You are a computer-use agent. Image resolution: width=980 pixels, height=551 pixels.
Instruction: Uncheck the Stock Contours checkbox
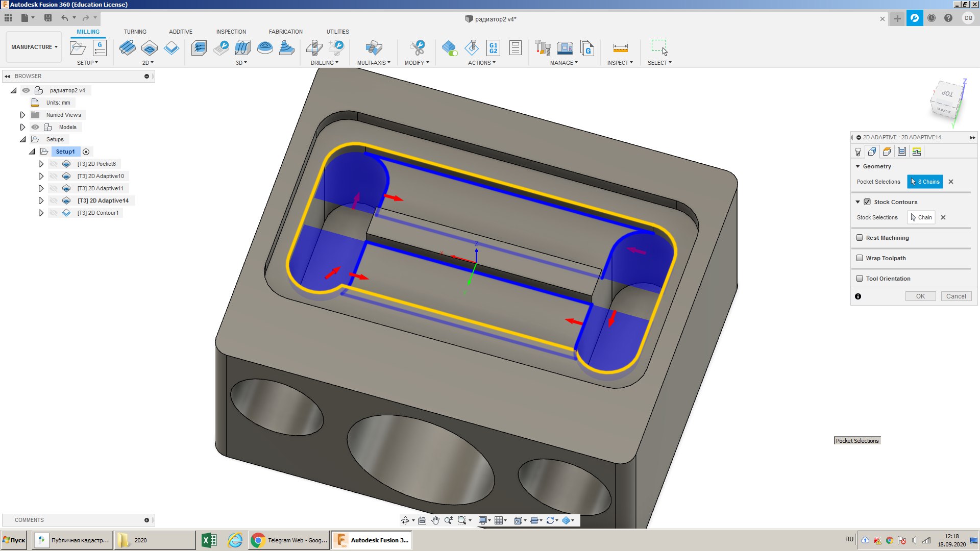867,202
